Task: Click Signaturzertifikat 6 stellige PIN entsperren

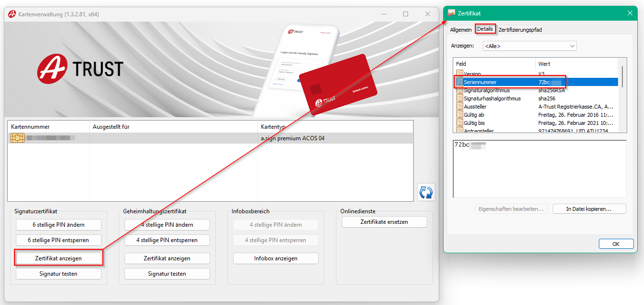Action: pos(59,240)
